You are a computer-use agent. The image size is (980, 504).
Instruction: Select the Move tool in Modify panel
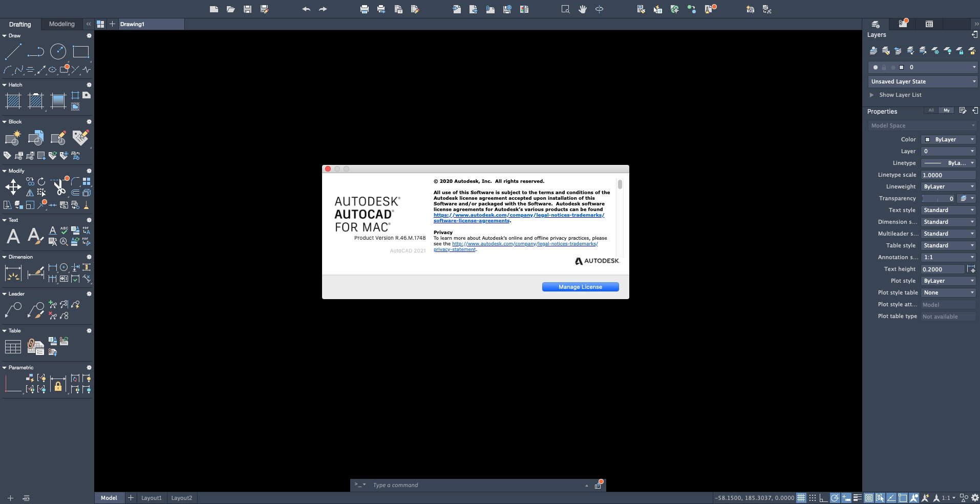click(x=13, y=187)
